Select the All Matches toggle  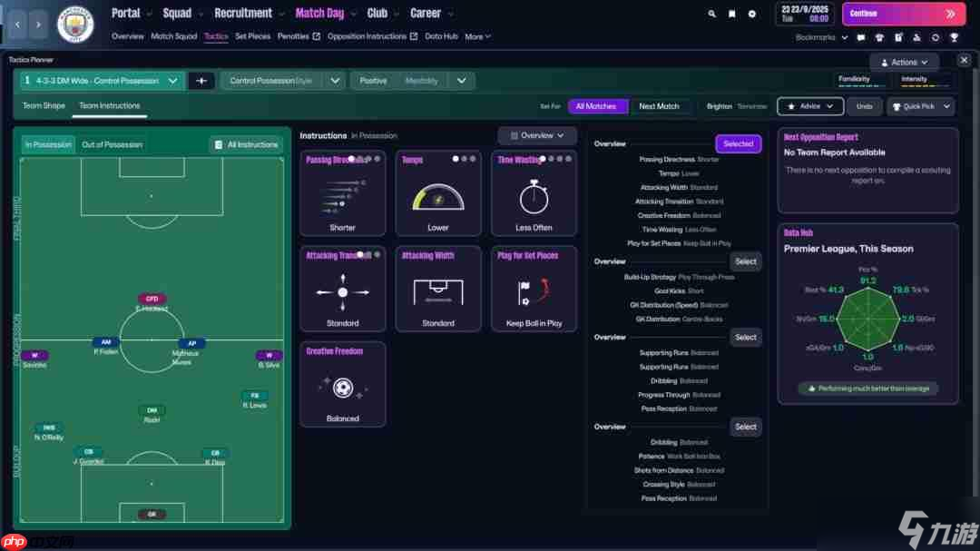tap(596, 106)
